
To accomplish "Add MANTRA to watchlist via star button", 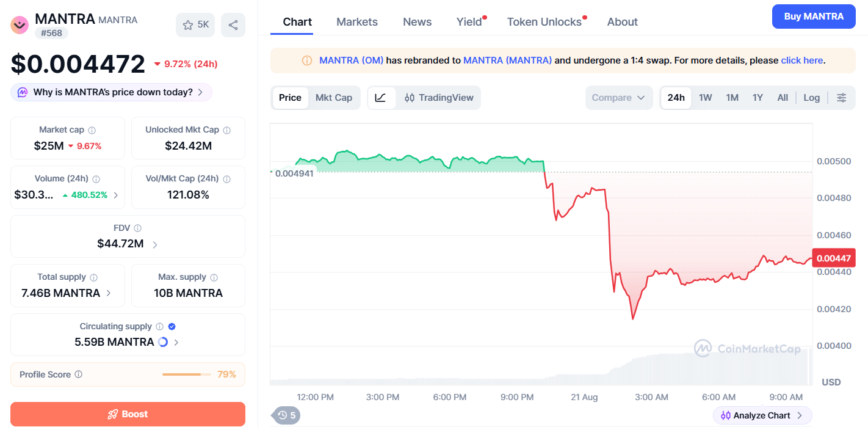I will [x=195, y=25].
